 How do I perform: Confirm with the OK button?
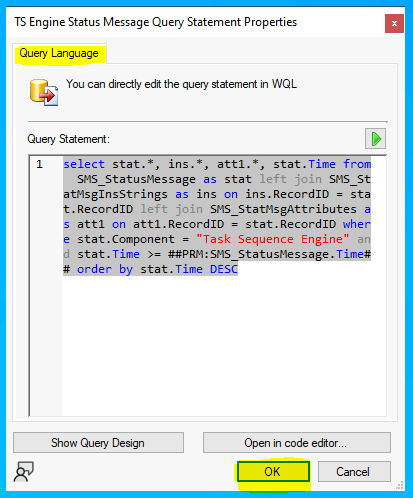[x=273, y=472]
